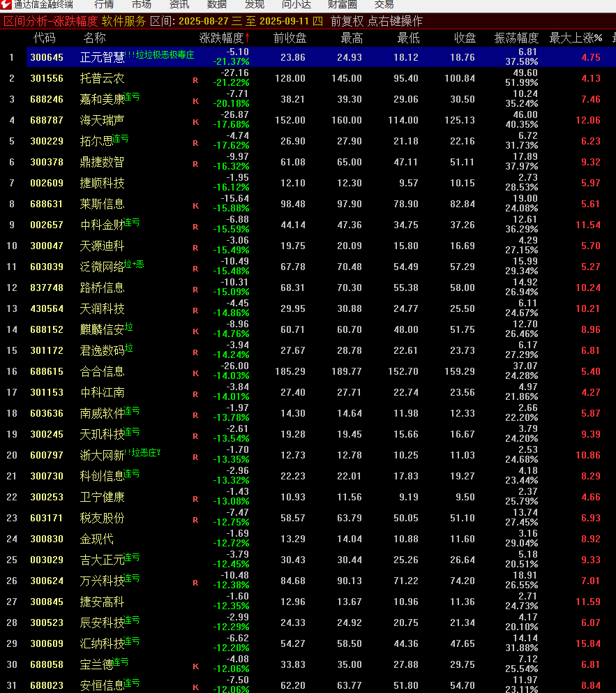
Task: Open the 发现 menu
Action: click(x=254, y=4)
